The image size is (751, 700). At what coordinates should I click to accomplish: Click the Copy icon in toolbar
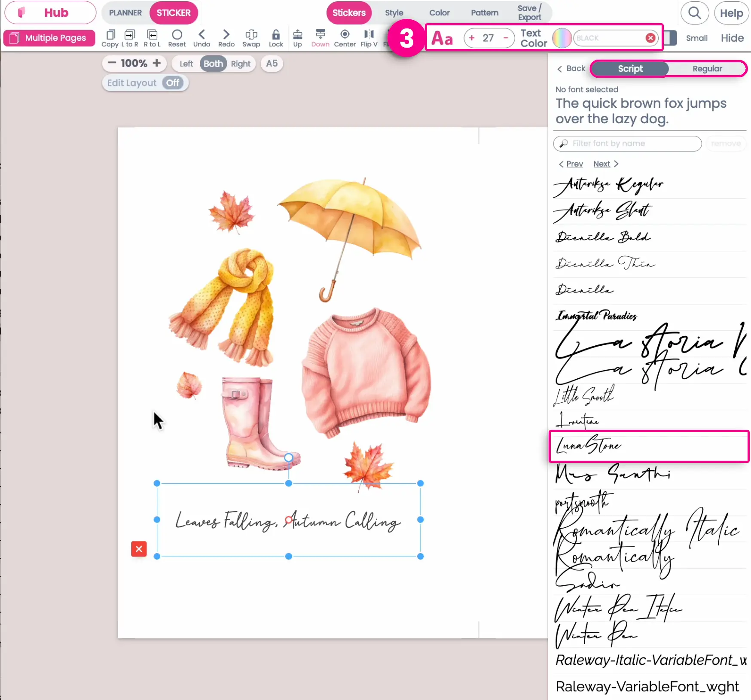click(110, 38)
